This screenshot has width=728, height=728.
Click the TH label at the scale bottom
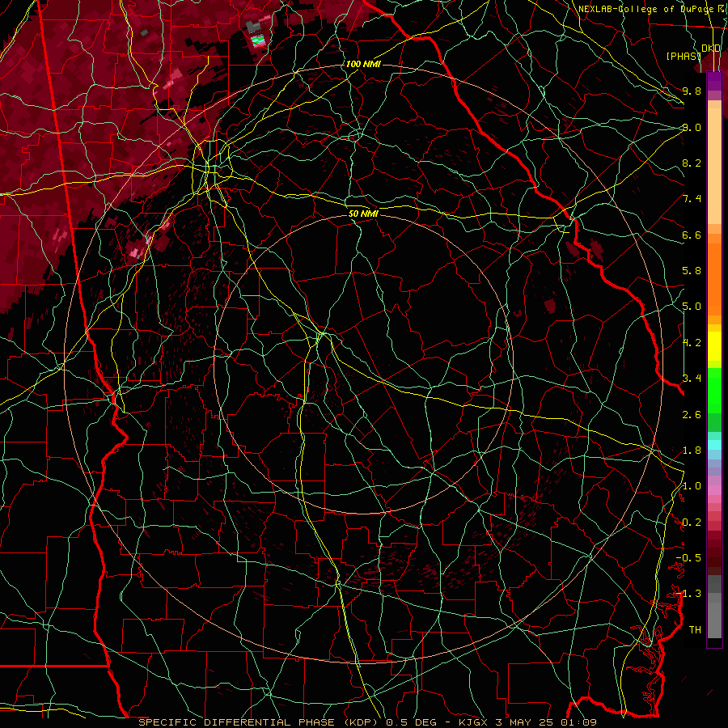pyautogui.click(x=695, y=630)
